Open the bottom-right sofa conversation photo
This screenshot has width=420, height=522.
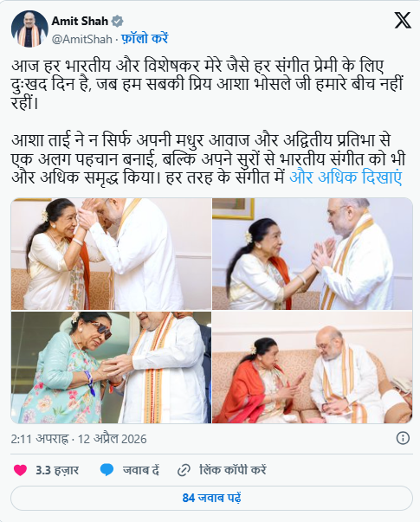coord(313,367)
